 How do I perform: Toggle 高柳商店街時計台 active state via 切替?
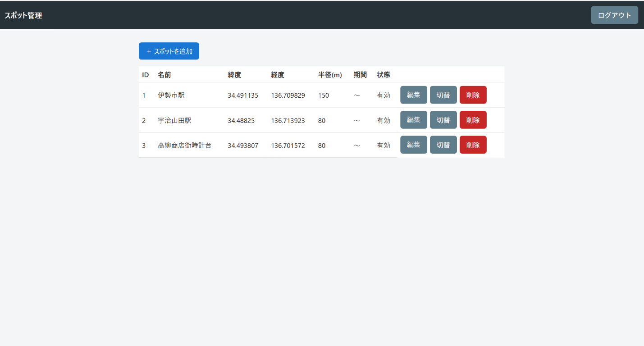(443, 145)
